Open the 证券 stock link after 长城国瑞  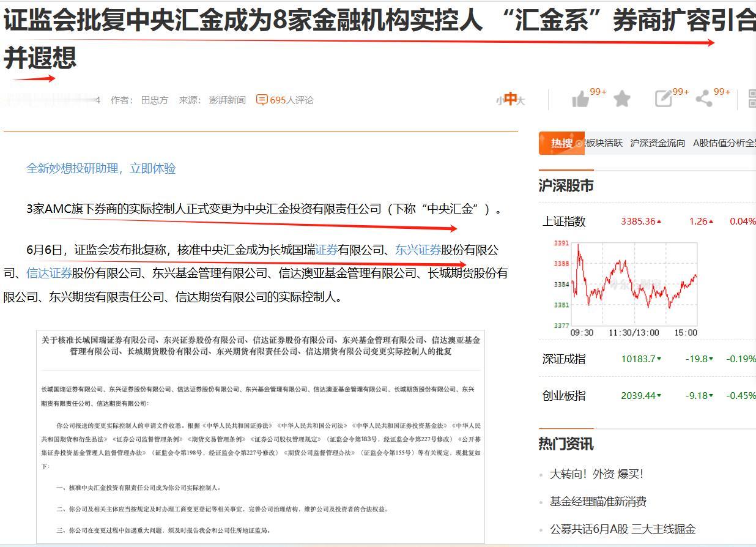[x=327, y=250]
